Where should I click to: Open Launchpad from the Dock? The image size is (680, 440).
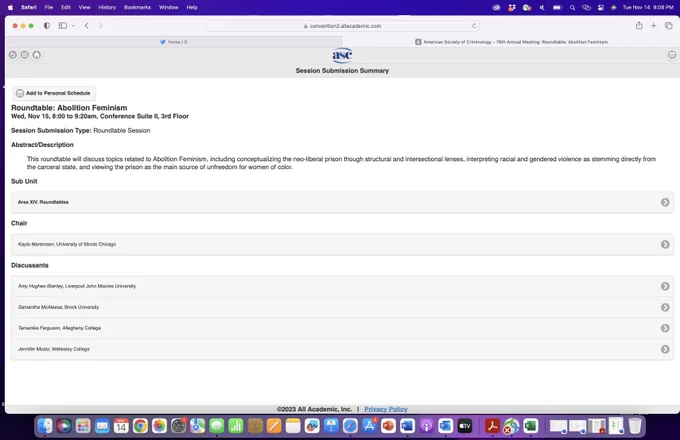(x=83, y=426)
